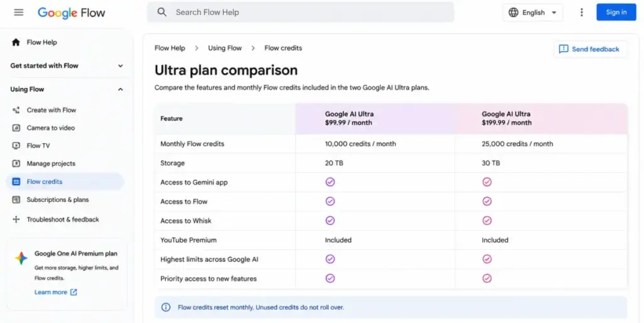Click the Priority access to new features label
Viewport: 644px width, 323px height.
click(209, 279)
